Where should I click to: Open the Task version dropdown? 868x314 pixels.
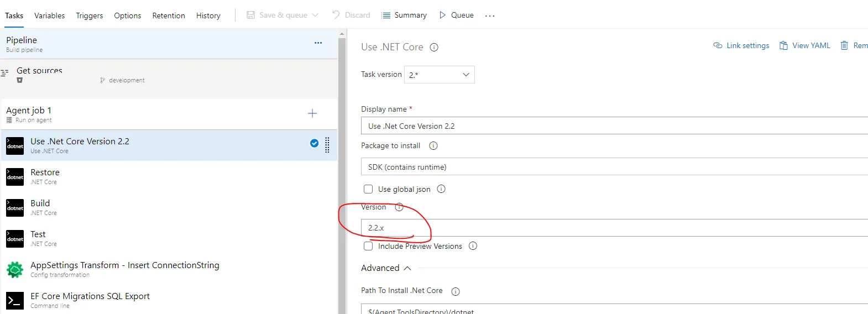pos(440,75)
